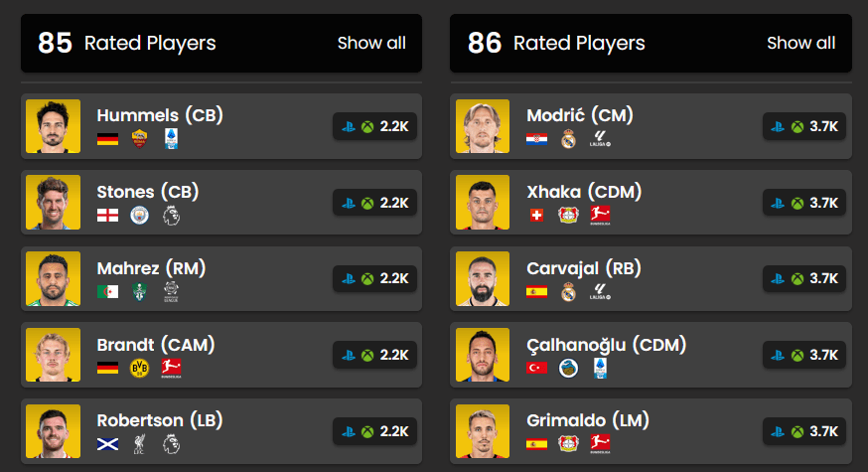Click the Scotland flag under Robertson
Image resolution: width=868 pixels, height=472 pixels.
pos(107,444)
